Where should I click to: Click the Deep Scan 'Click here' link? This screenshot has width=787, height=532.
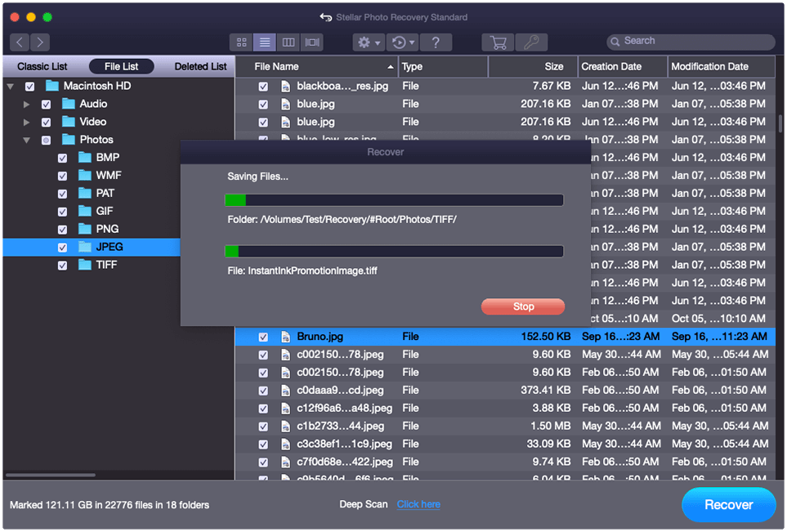click(418, 504)
